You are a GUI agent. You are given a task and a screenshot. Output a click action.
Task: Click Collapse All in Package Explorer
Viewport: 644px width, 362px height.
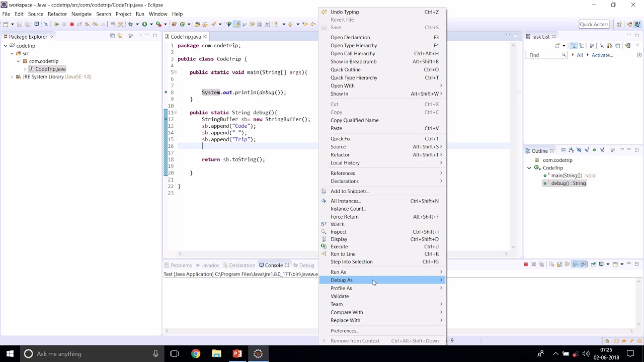(112, 36)
